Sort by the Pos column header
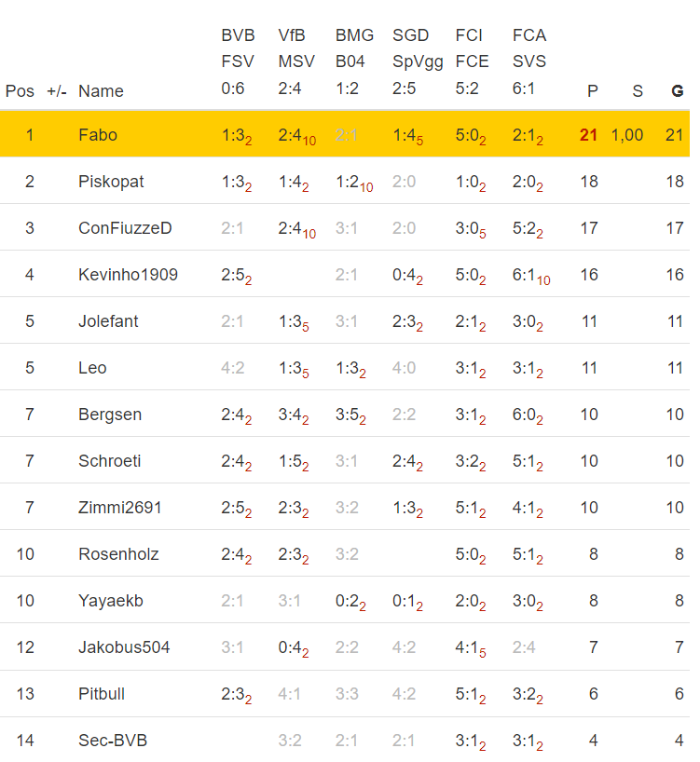This screenshot has height=762, width=700. tap(20, 91)
